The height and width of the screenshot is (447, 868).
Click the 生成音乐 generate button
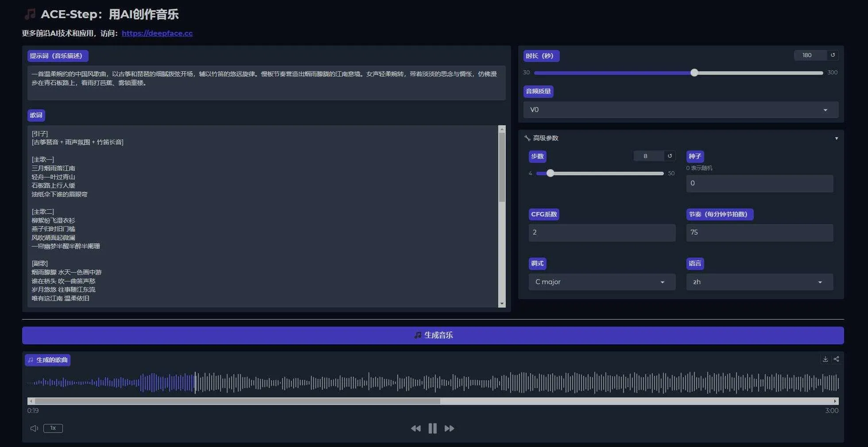point(433,335)
